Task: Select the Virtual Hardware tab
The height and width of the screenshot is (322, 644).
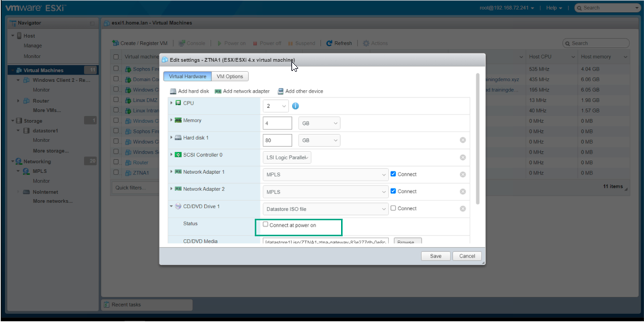Action: [x=188, y=77]
